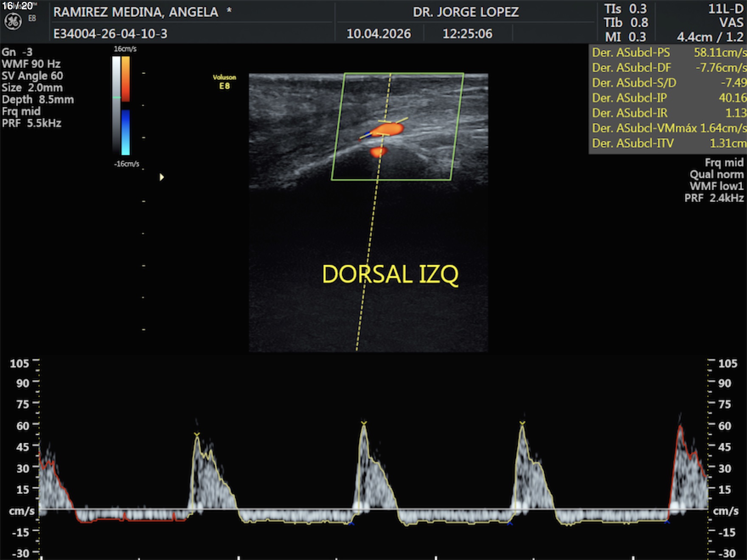Click the GE logo icon

point(13,21)
